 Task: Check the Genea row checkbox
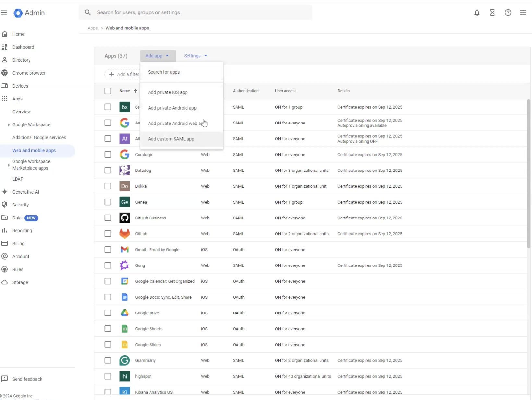coord(108,202)
